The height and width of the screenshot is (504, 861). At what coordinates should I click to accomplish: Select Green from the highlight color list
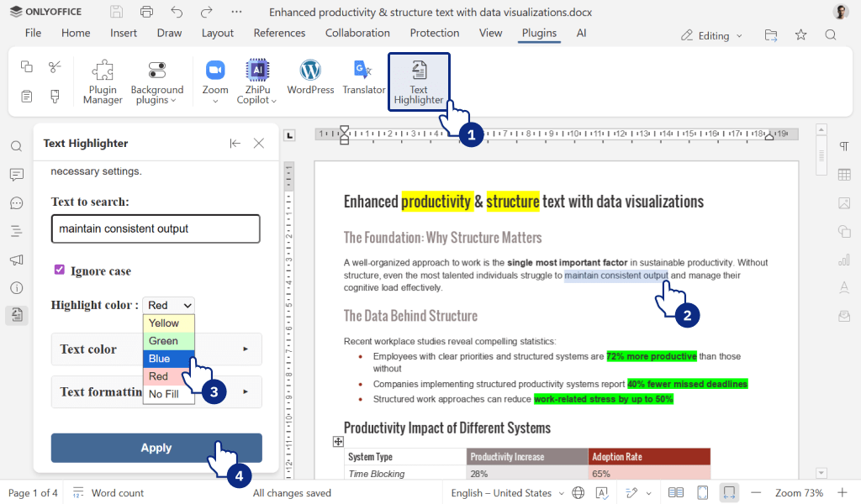point(167,340)
